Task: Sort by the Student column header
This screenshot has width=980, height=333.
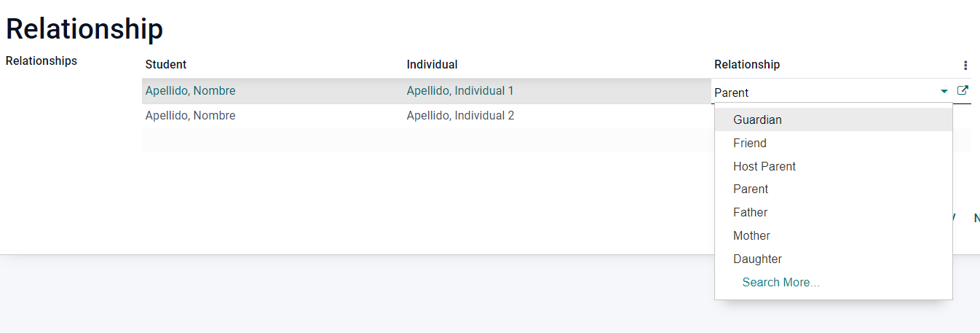Action: click(166, 64)
